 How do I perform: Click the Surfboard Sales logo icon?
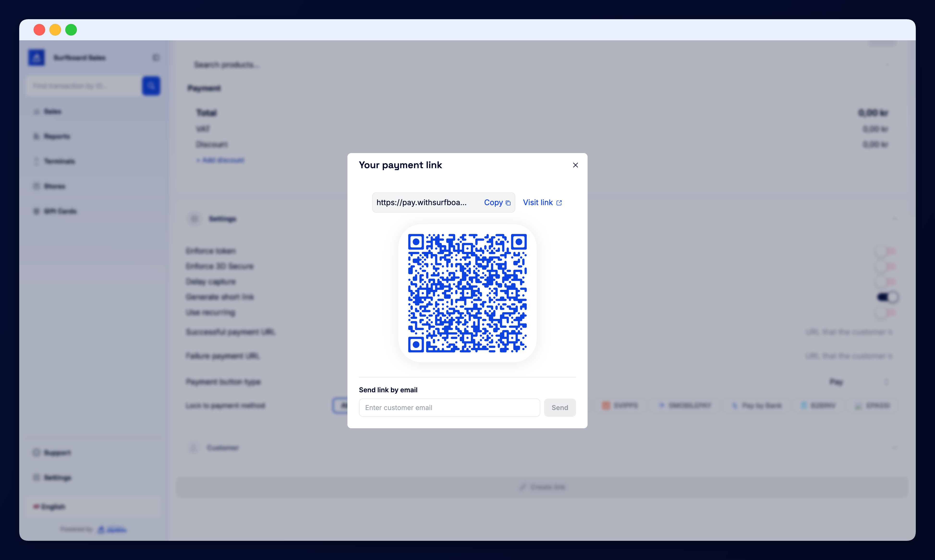pyautogui.click(x=36, y=57)
